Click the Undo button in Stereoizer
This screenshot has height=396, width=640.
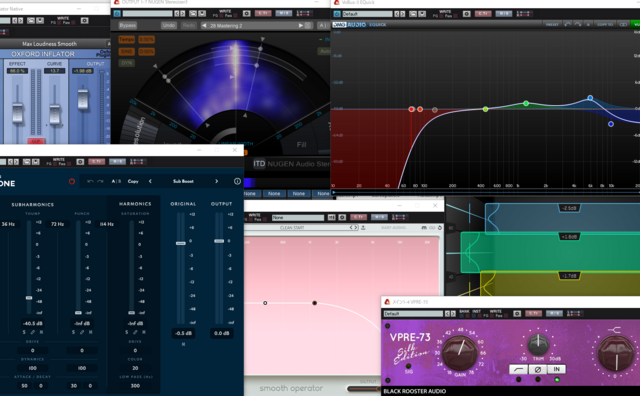(169, 25)
